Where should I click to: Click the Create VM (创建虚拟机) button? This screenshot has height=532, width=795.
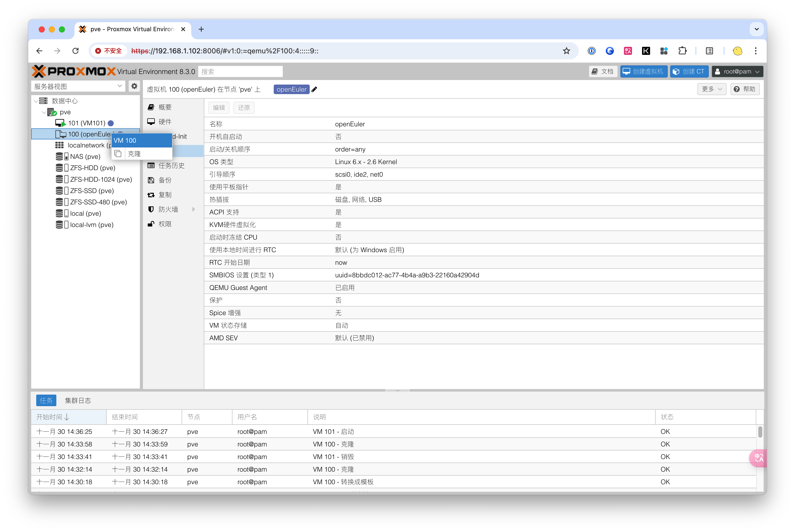643,71
